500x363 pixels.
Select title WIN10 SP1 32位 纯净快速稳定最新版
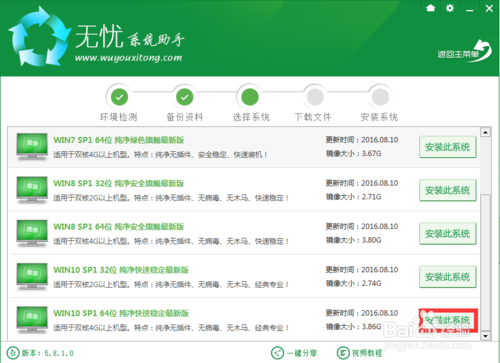[121, 270]
